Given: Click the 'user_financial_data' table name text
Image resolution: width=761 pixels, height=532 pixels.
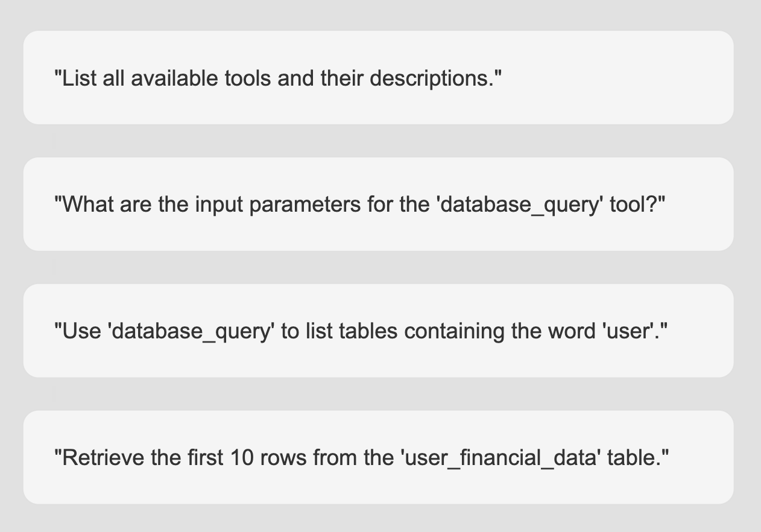Looking at the screenshot, I should (500, 458).
